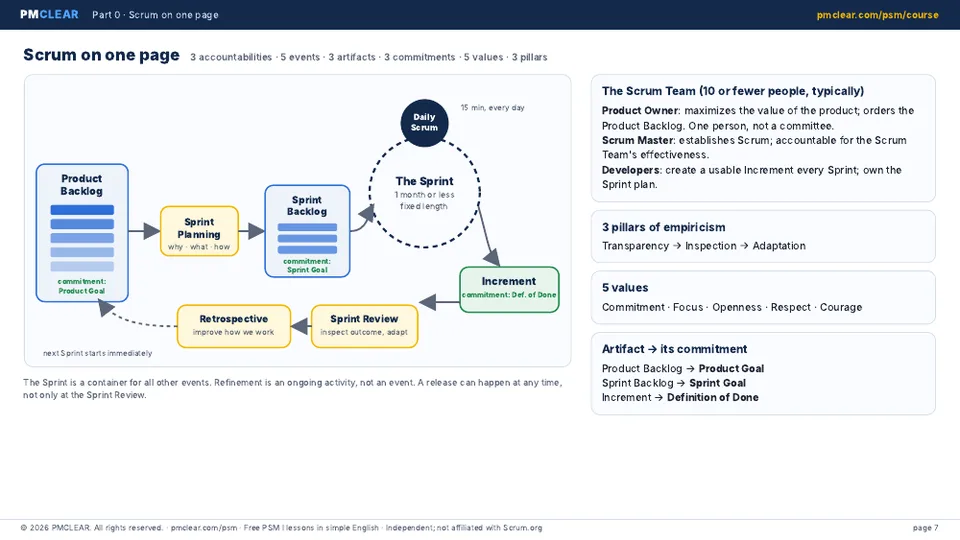Click '3 pillars of empiricism' heading
The height and width of the screenshot is (540, 960).
(664, 227)
